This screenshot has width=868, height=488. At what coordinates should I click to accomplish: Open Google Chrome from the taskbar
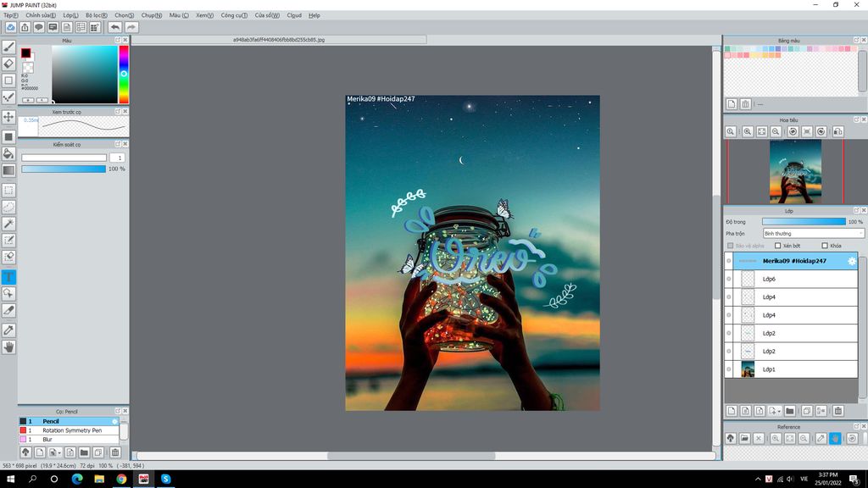click(121, 480)
